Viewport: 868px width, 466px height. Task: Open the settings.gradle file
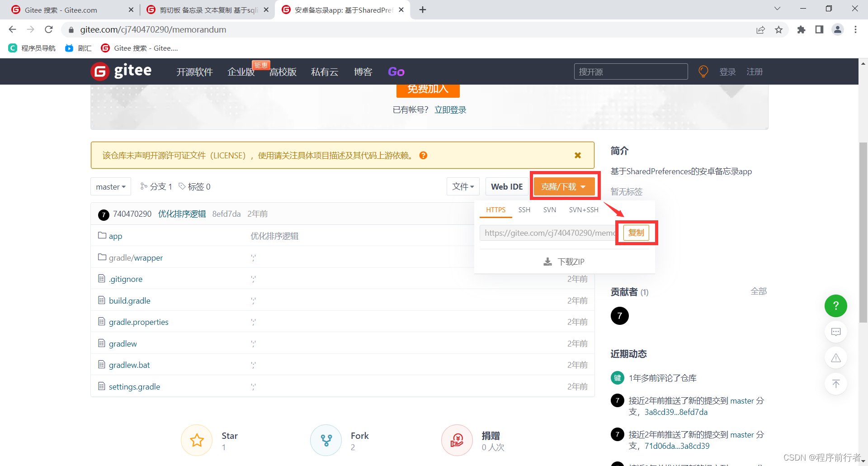[134, 387]
